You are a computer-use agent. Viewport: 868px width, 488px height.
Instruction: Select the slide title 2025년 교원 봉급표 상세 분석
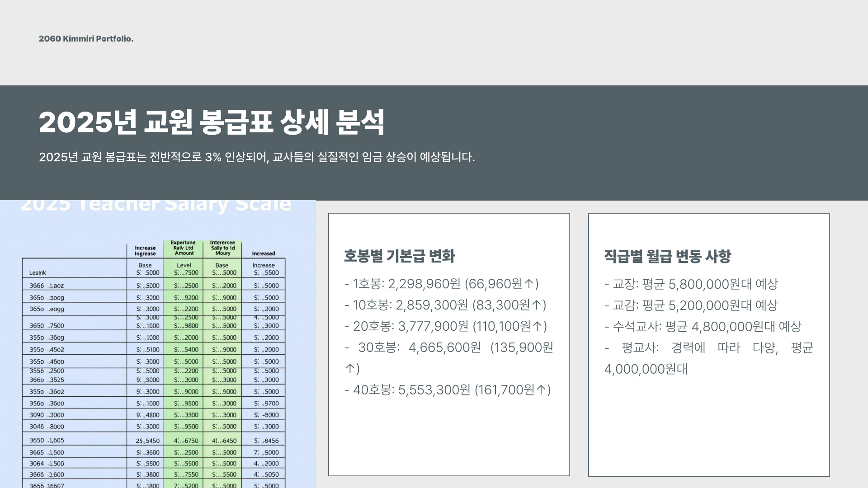pyautogui.click(x=211, y=122)
